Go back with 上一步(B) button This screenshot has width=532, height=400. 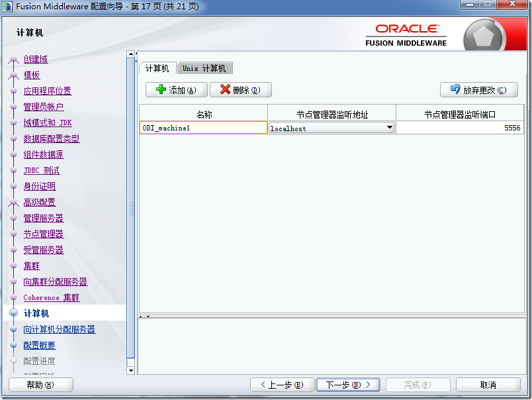(x=282, y=385)
